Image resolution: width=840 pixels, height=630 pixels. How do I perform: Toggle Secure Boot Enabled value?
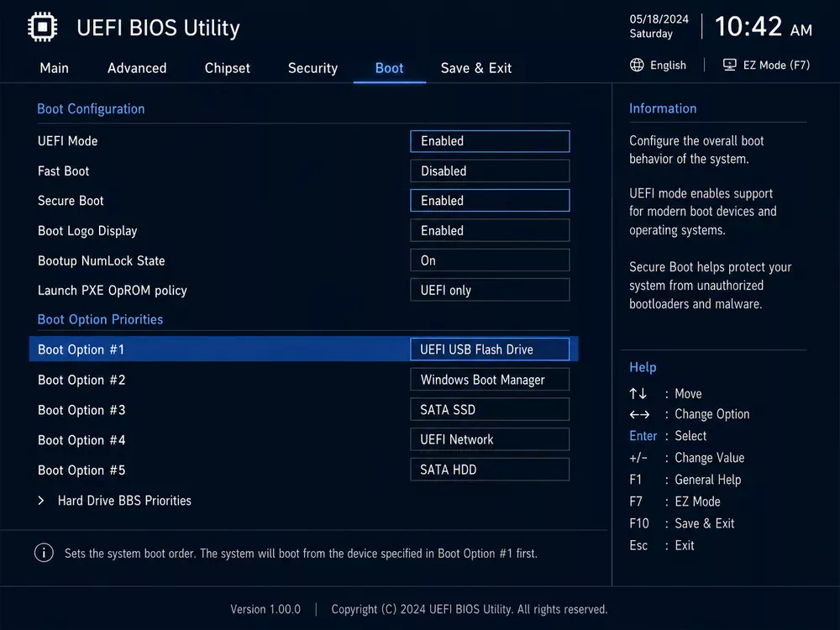[x=490, y=201]
